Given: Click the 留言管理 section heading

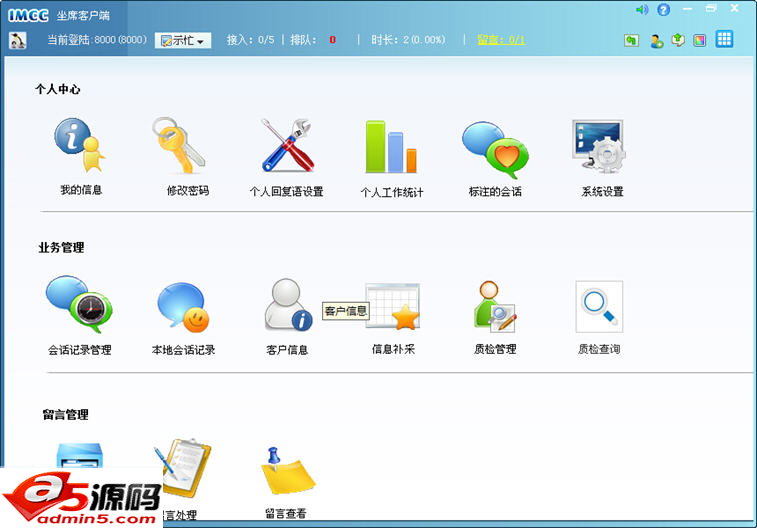Looking at the screenshot, I should point(65,415).
